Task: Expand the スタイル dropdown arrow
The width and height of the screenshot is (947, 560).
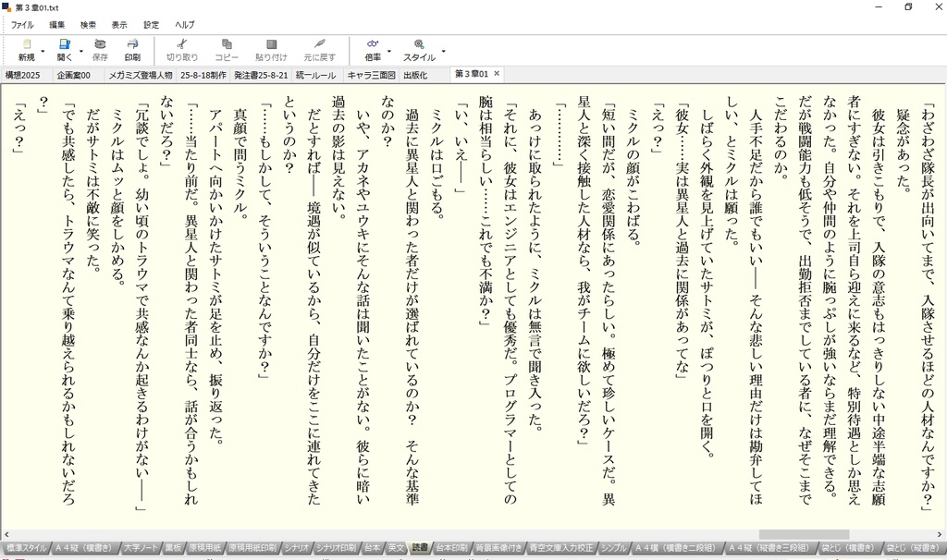Action: coord(443,51)
